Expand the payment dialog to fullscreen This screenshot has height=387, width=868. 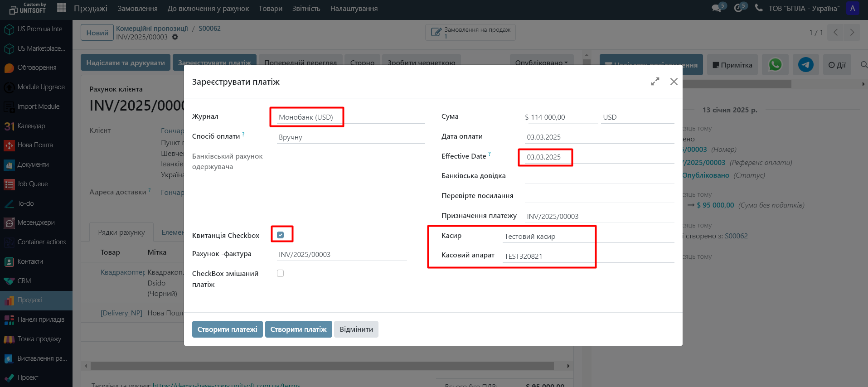(655, 82)
